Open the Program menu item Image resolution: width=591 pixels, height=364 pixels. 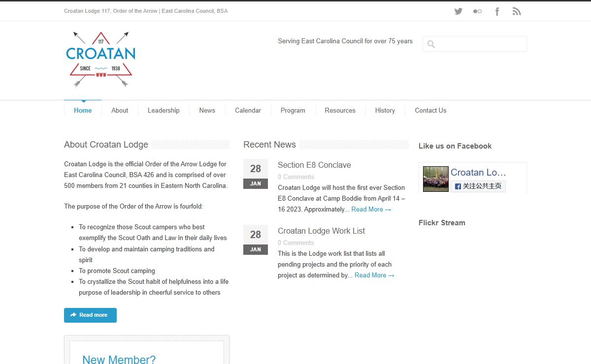coord(293,111)
